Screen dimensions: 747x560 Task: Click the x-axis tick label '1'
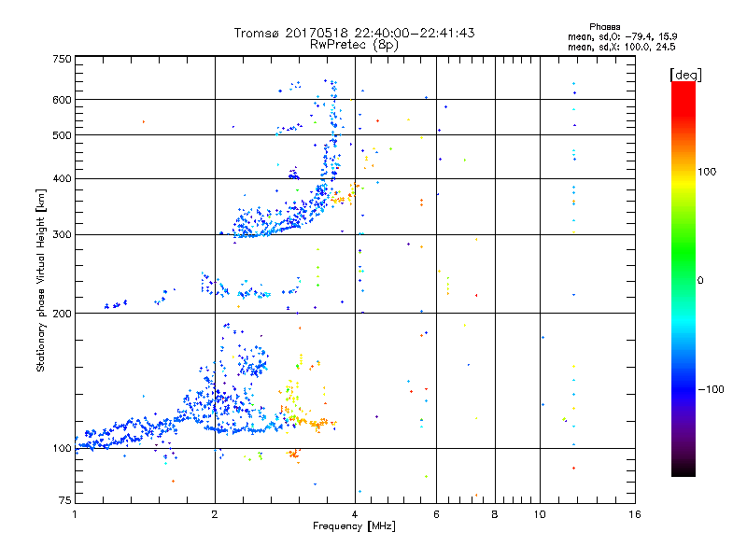click(75, 514)
